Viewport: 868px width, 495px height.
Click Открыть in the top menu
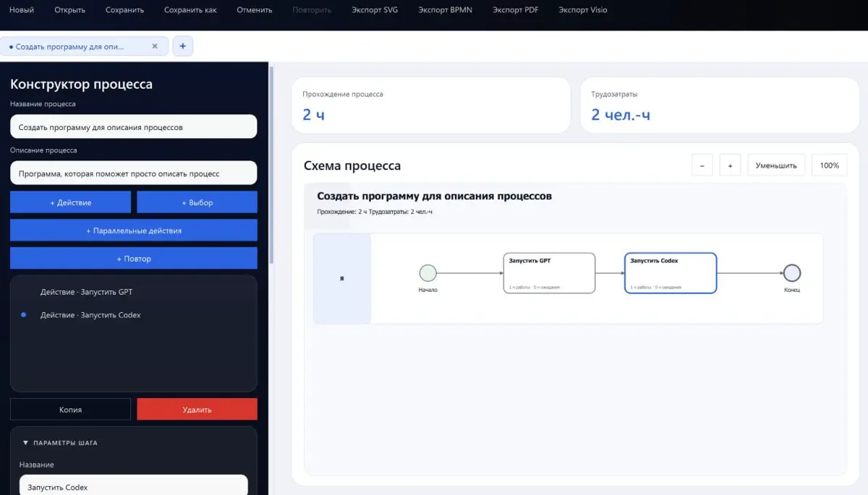pos(69,10)
